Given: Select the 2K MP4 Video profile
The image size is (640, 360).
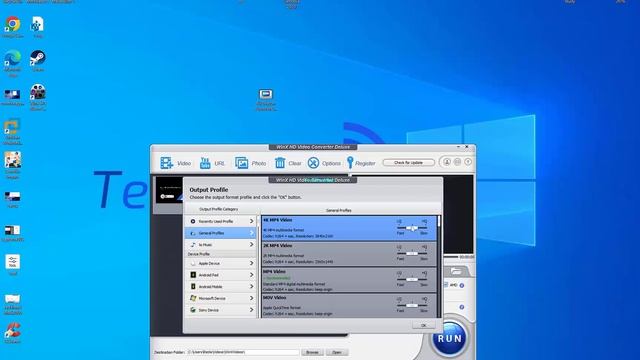Looking at the screenshot, I should coord(349,254).
